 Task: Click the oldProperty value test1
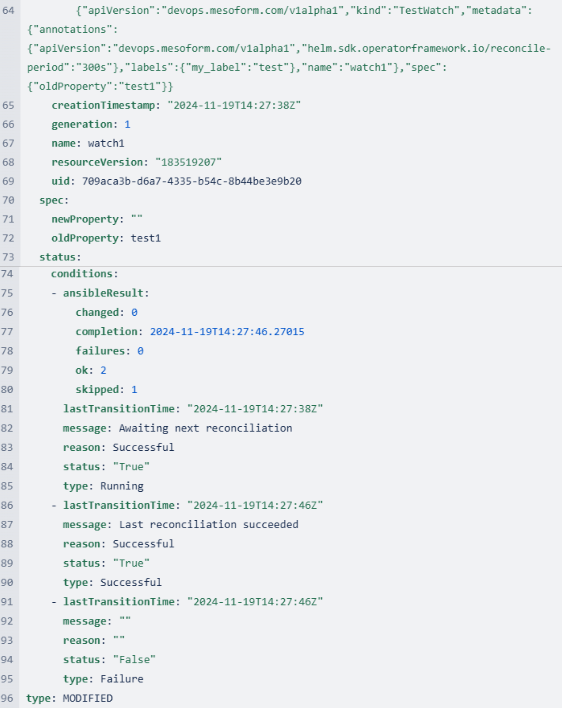[x=146, y=238]
